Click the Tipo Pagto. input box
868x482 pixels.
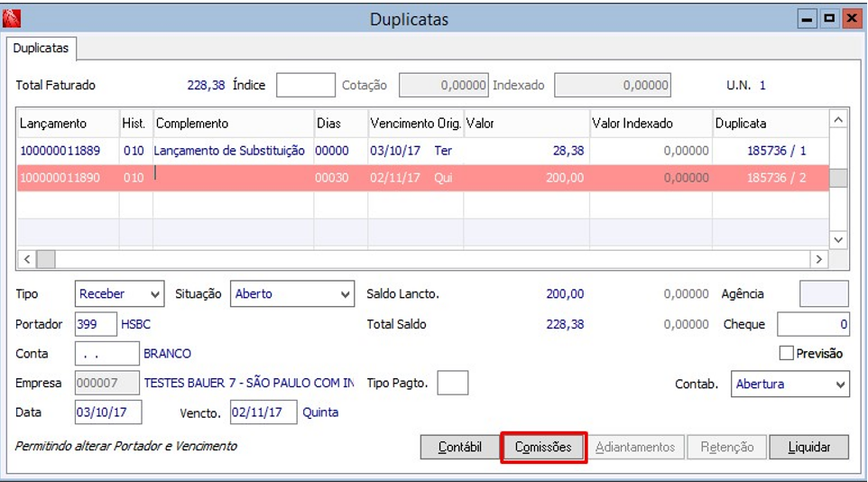pyautogui.click(x=453, y=383)
